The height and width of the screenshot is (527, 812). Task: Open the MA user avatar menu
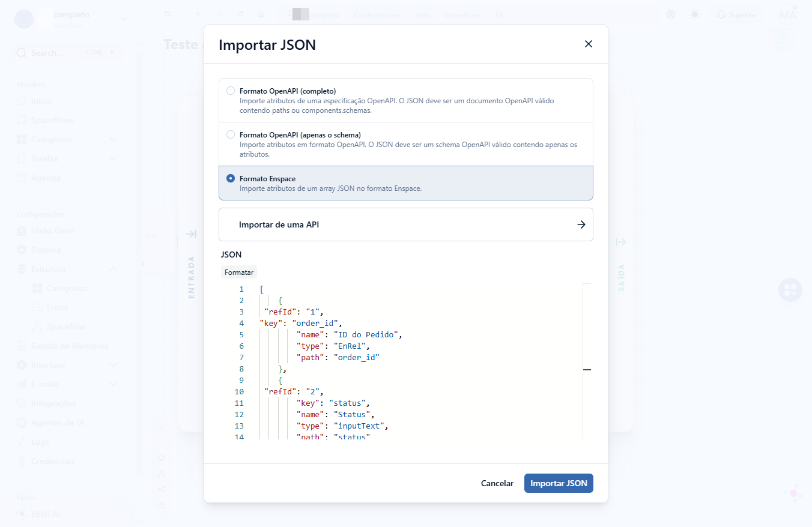[x=787, y=14]
